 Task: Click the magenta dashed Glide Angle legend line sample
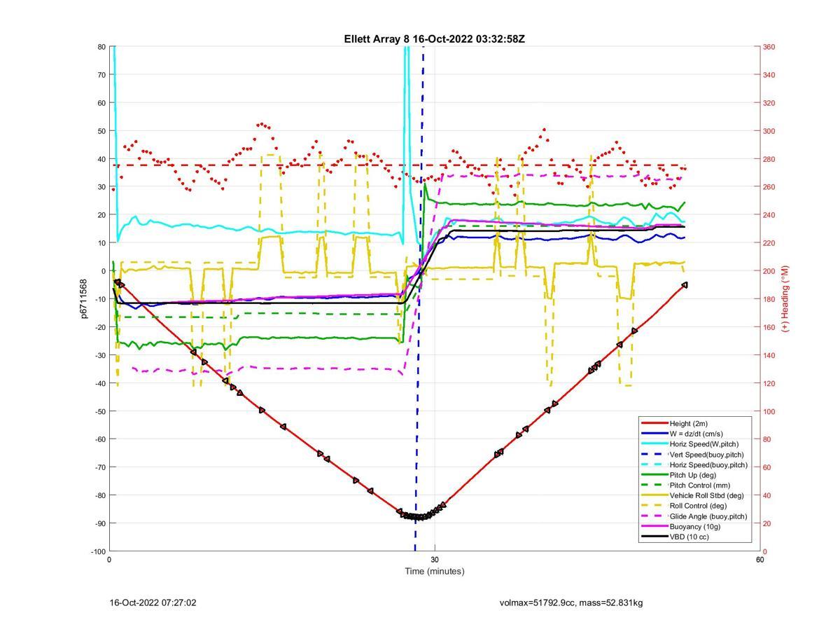coord(654,516)
